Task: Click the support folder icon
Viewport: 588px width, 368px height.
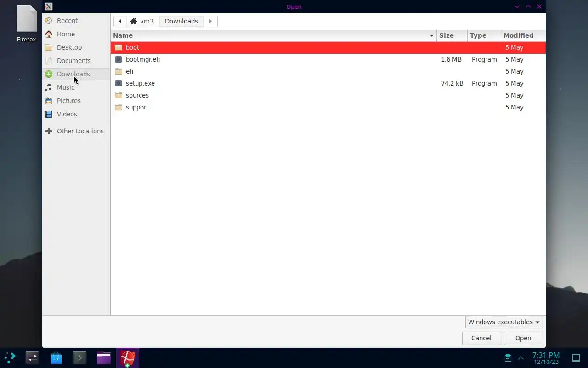Action: [x=119, y=107]
